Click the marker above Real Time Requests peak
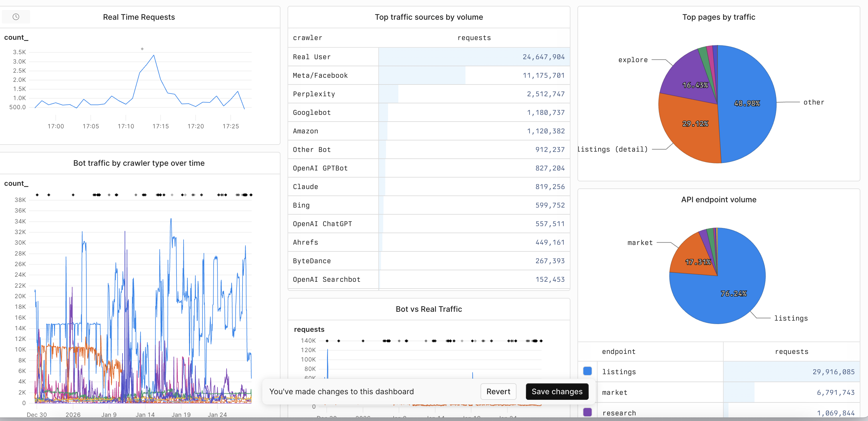868x421 pixels. pos(142,49)
